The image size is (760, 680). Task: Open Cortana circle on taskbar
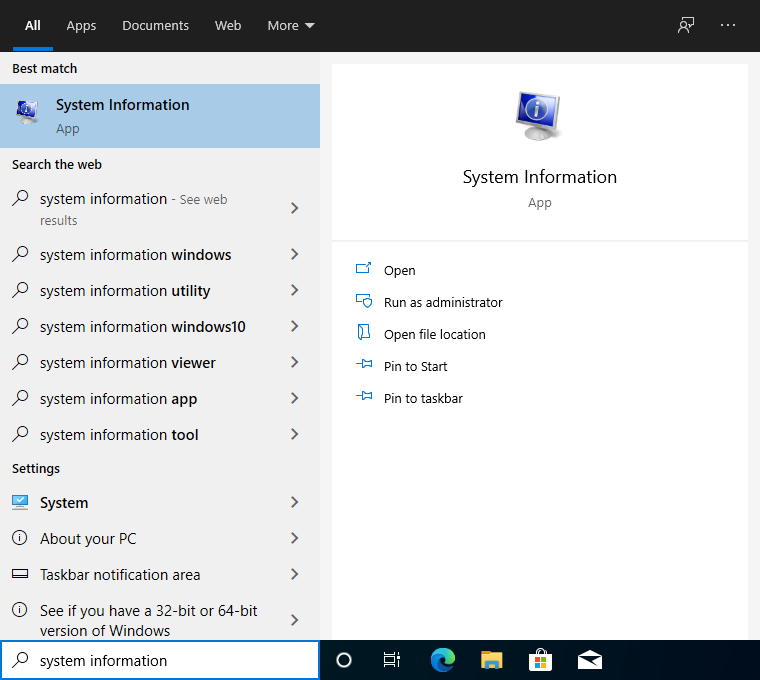tap(344, 660)
